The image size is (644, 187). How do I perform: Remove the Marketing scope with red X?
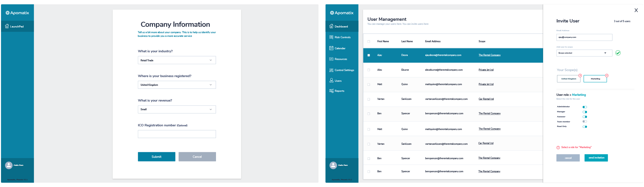pos(606,75)
